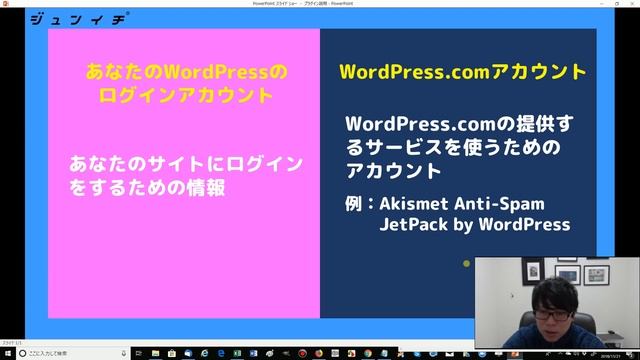Click the presenter webcam video overlay
Screen dimensions: 640x360
click(557, 302)
